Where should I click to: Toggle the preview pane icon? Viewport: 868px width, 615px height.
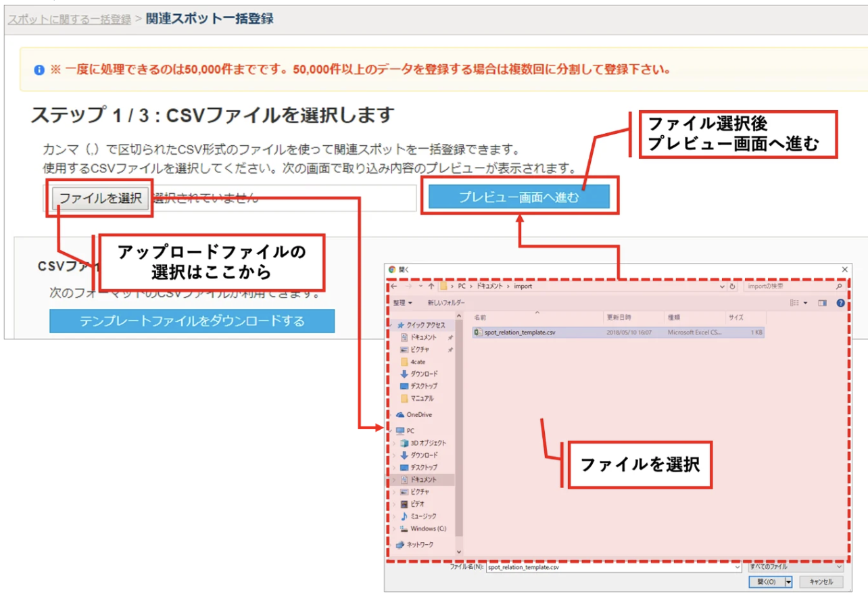point(822,303)
